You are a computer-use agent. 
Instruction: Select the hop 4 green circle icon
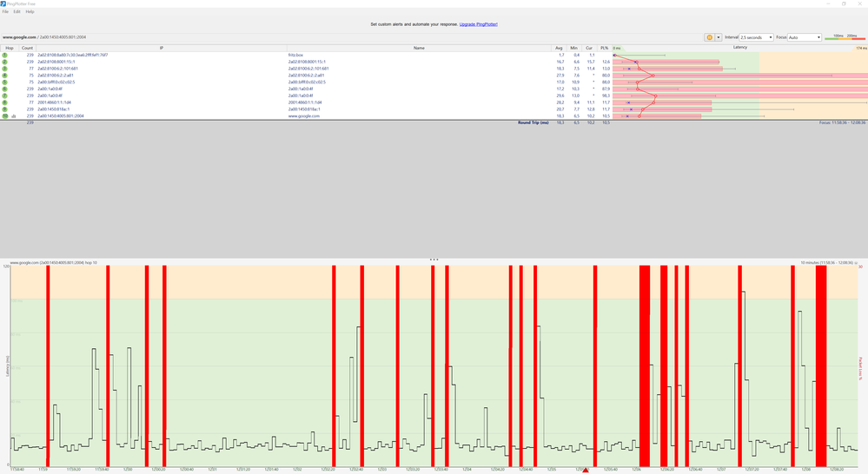click(x=5, y=76)
